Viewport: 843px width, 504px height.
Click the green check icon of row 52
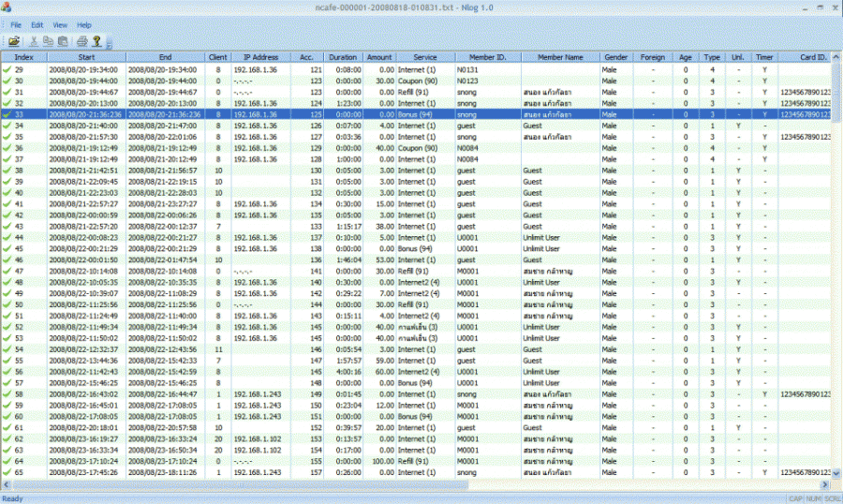pyautogui.click(x=7, y=327)
